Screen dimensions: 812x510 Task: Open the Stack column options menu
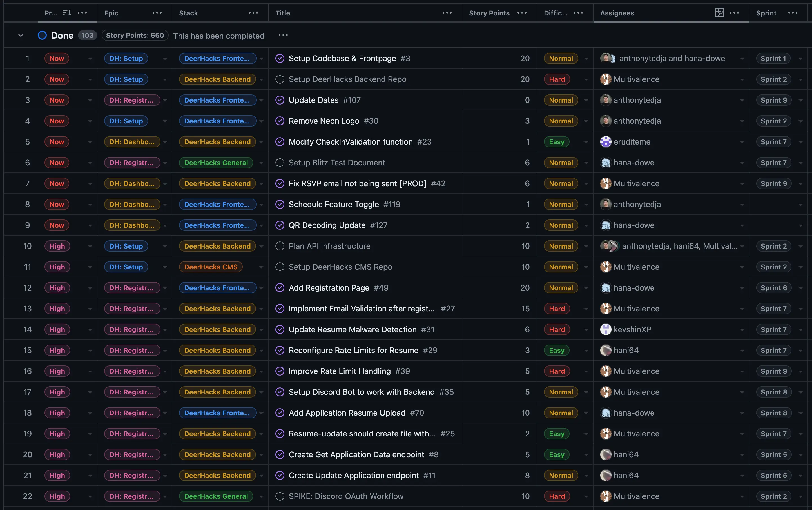(x=253, y=13)
